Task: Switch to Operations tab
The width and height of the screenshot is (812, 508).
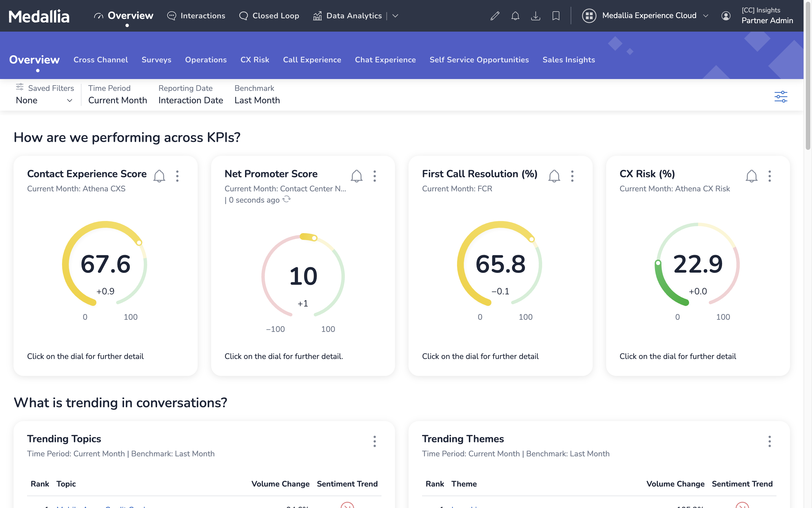Action: coord(206,60)
